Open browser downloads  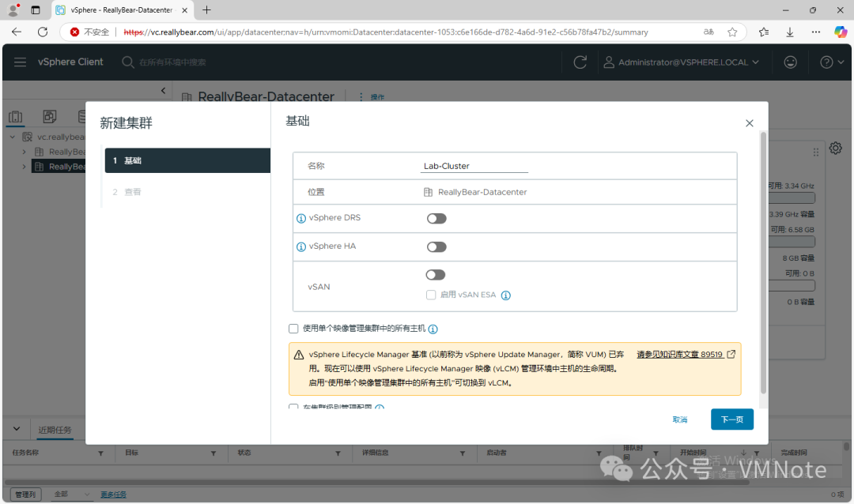[x=790, y=32]
